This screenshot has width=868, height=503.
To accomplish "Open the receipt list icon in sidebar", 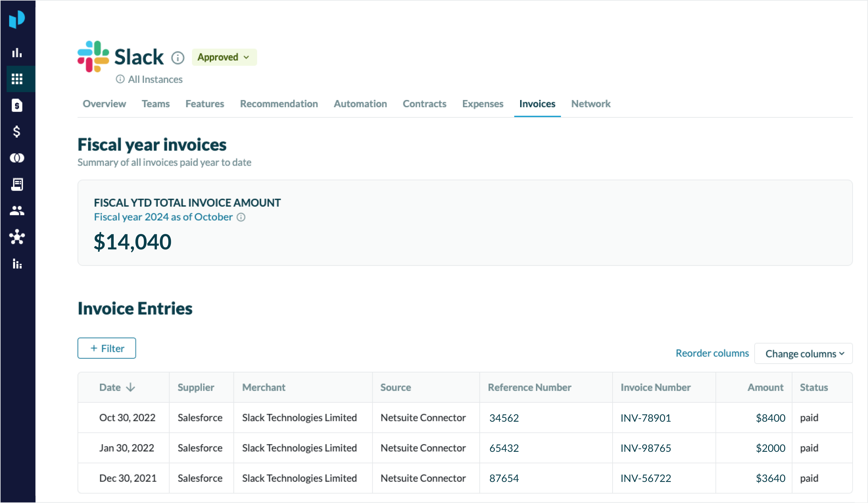I will pos(17,184).
